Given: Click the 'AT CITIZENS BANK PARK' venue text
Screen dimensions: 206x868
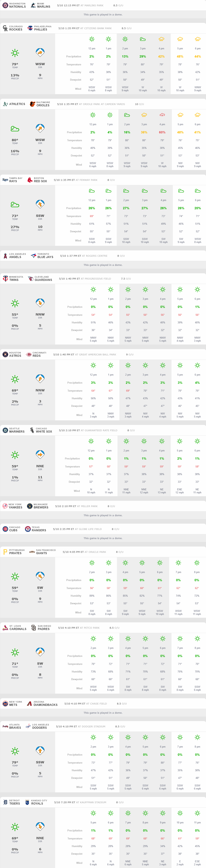Looking at the screenshot, I should coord(96,28).
